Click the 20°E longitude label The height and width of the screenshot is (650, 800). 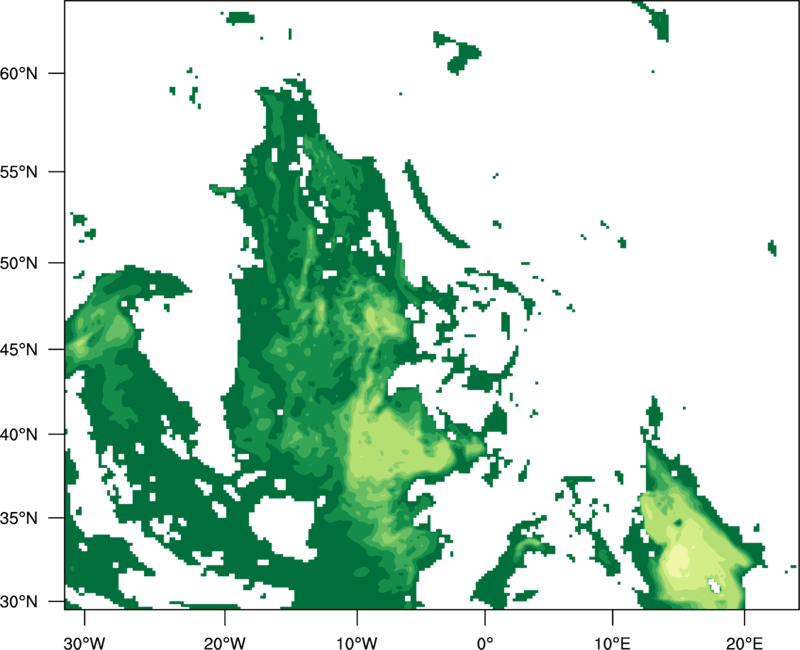pyautogui.click(x=744, y=643)
